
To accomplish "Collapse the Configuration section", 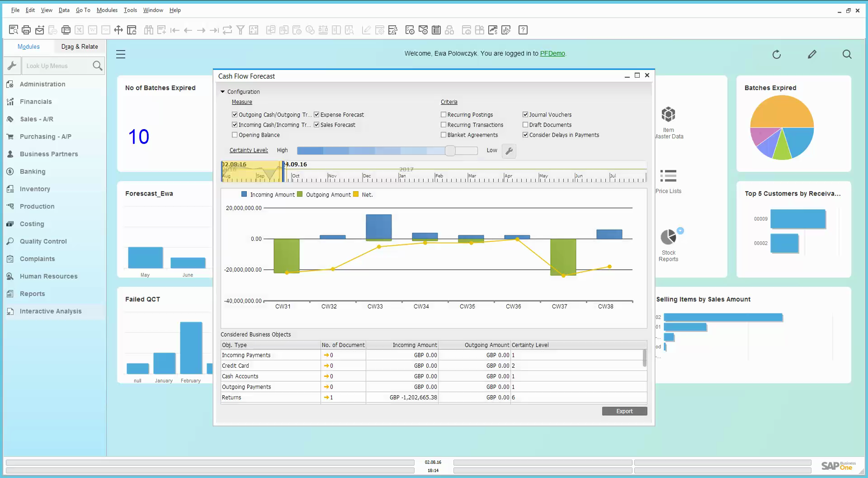I will click(x=222, y=91).
